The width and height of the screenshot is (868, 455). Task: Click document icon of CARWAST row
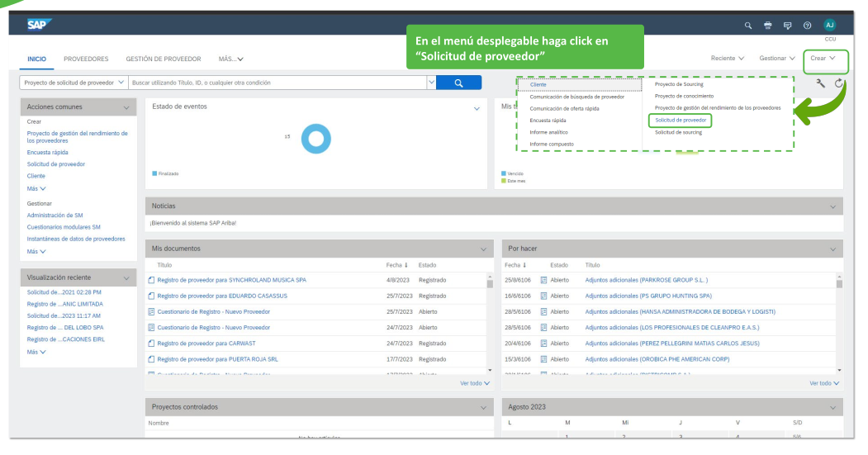click(x=151, y=344)
